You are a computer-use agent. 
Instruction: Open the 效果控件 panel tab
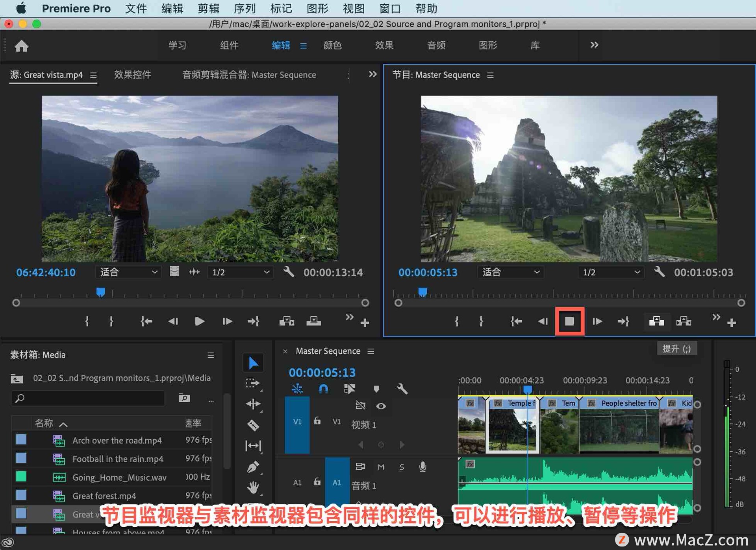(132, 75)
